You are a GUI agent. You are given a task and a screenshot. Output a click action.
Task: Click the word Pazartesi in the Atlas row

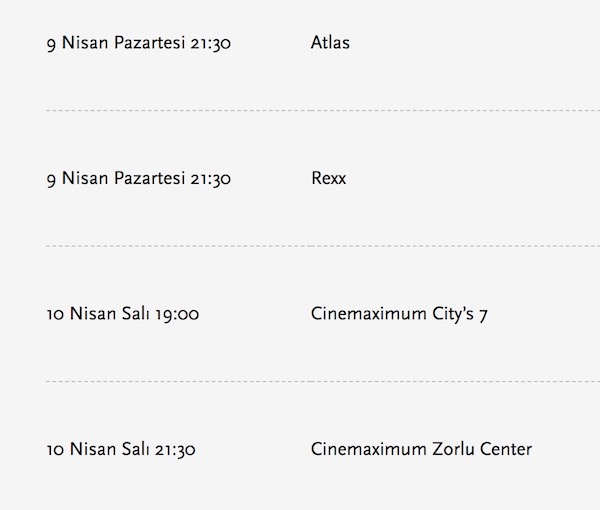(x=152, y=43)
